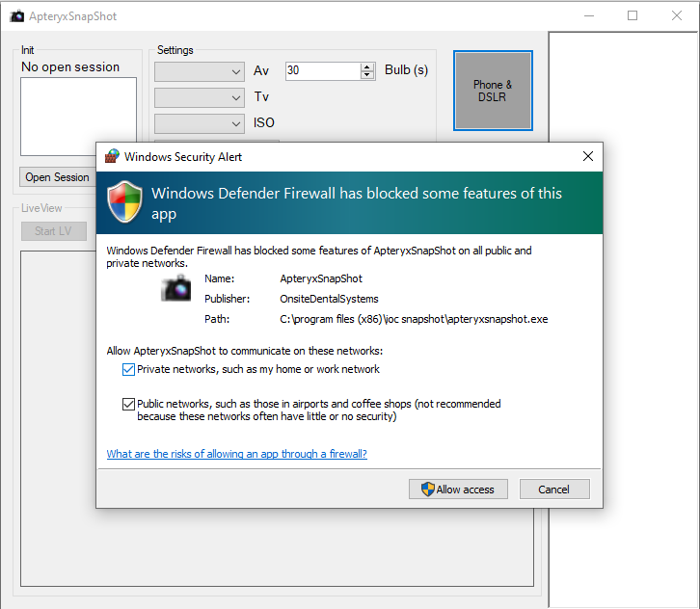
Task: Click the Phone & DSLR button
Action: (493, 91)
